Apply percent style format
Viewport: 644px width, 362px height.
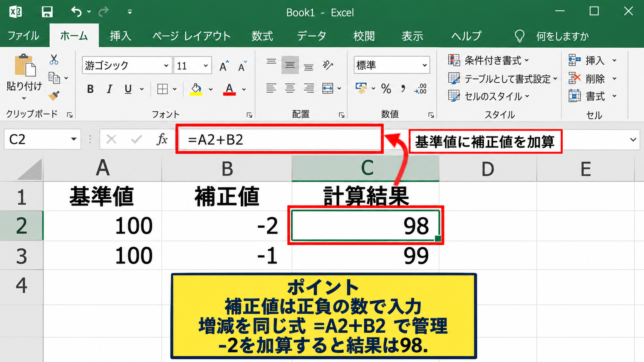point(386,89)
